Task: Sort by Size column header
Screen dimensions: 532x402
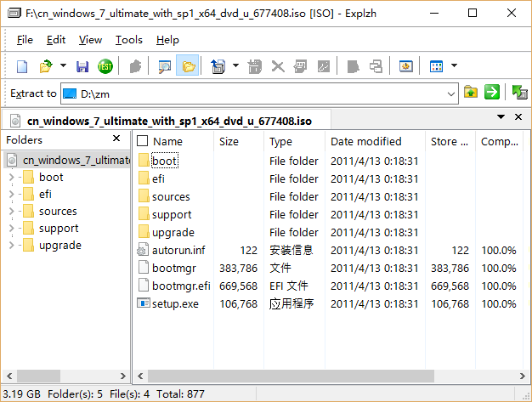Action: click(x=229, y=141)
